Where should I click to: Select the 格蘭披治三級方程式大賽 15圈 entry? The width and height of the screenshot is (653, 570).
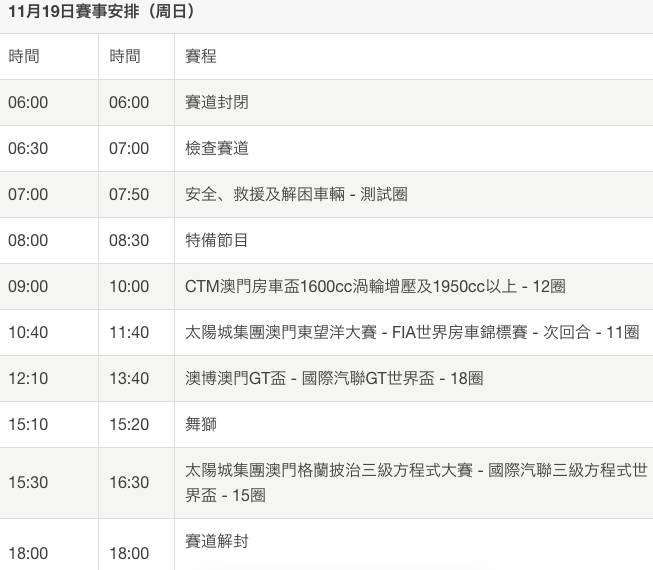[416, 483]
